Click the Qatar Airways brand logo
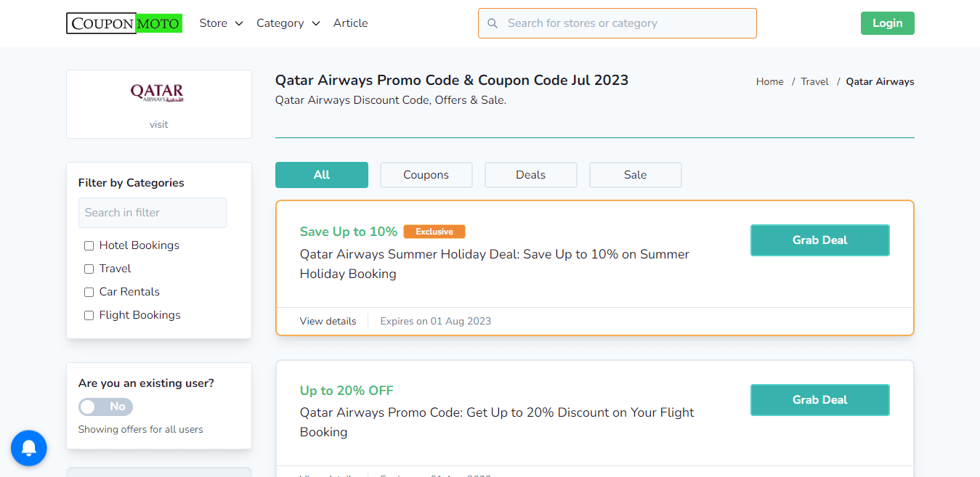 [x=158, y=93]
